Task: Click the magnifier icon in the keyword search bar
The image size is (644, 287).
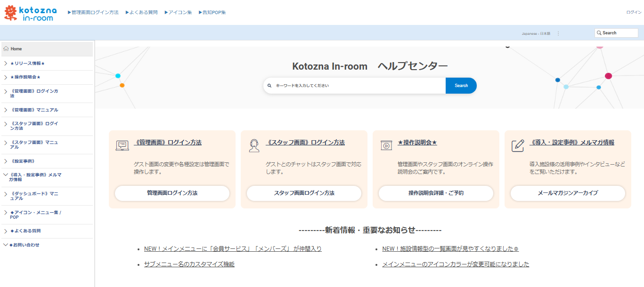Action: pos(269,86)
